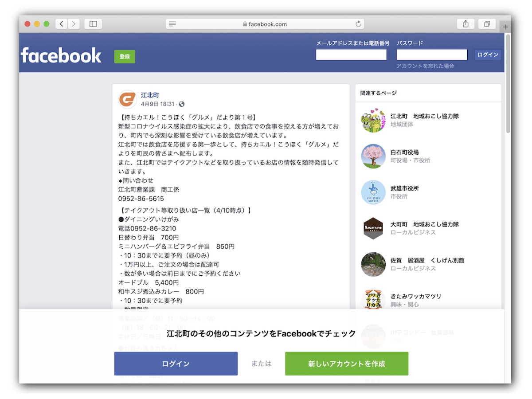Click the facebook.com address bar
The height and width of the screenshot is (399, 532).
pyautogui.click(x=265, y=24)
